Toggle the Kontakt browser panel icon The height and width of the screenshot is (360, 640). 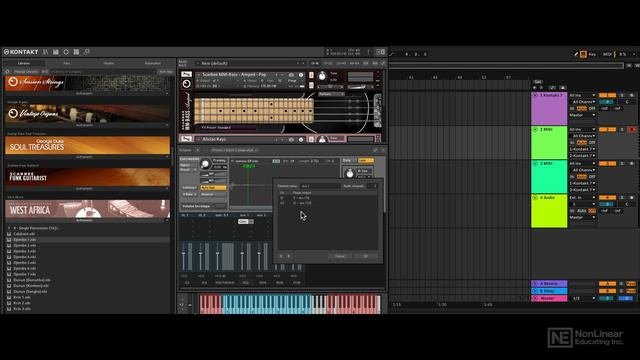pos(45,52)
